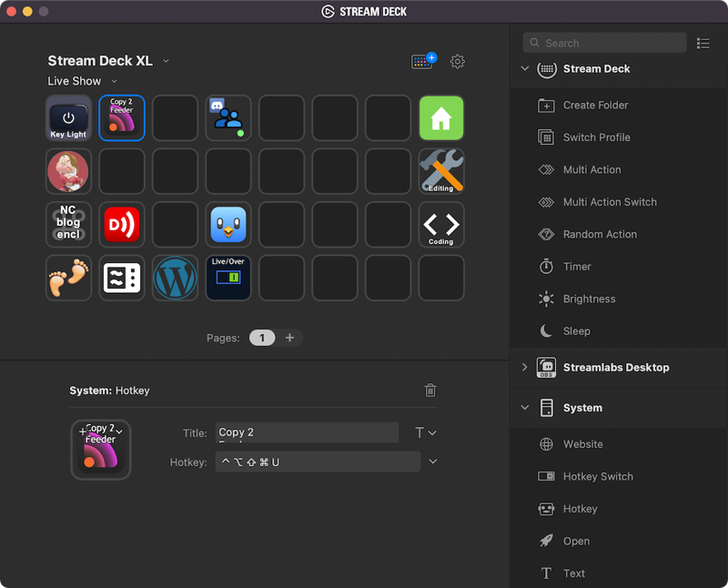Click the blue Tweetbot bird key
Screen dimensions: 728x588
coord(228,225)
